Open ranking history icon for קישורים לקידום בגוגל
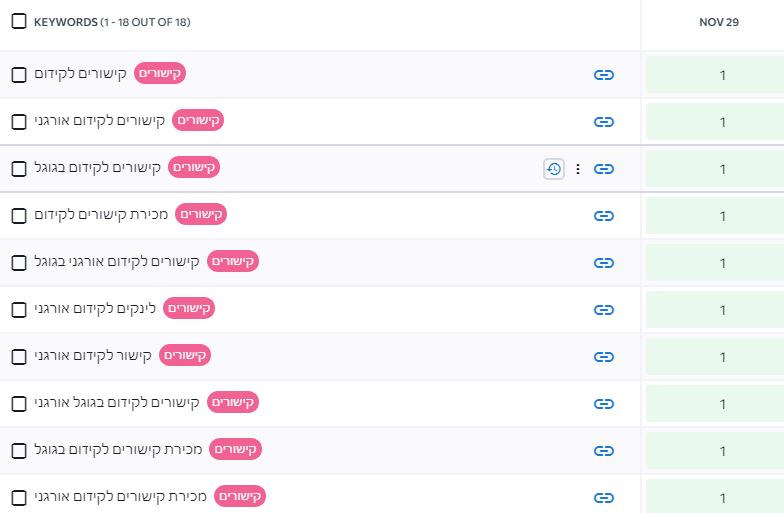The image size is (784, 513). point(554,169)
